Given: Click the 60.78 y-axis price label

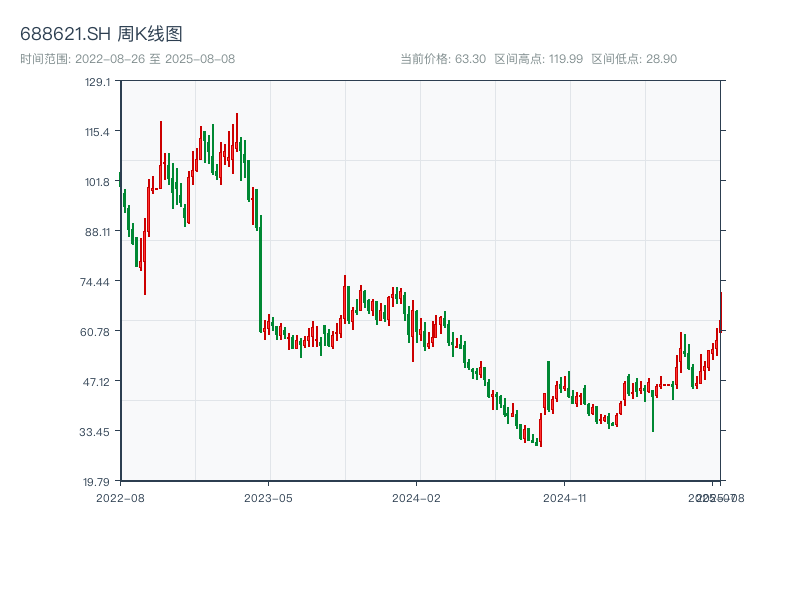Looking at the screenshot, I should click(x=96, y=332).
